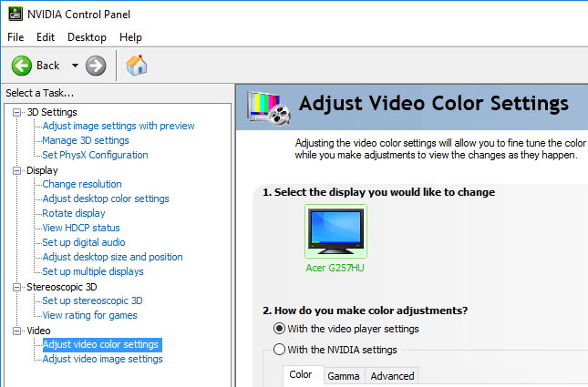
Task: Click the Back button label
Action: point(48,66)
